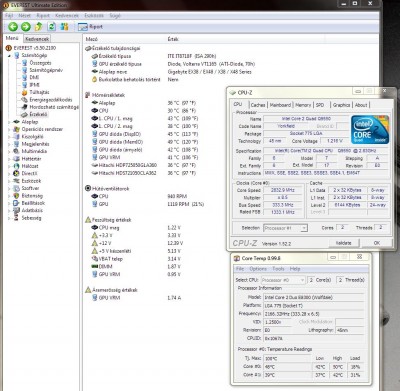Click the Adatbázis icon in the tree
400x391 pixels.
[x=16, y=210]
